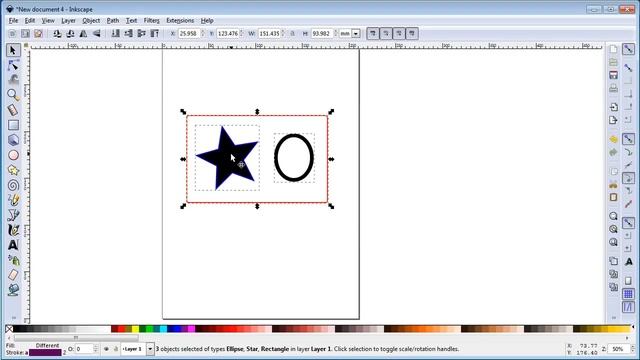640x360 pixels.
Task: Click the zoom percentage stepper arrows
Action: coord(633,349)
